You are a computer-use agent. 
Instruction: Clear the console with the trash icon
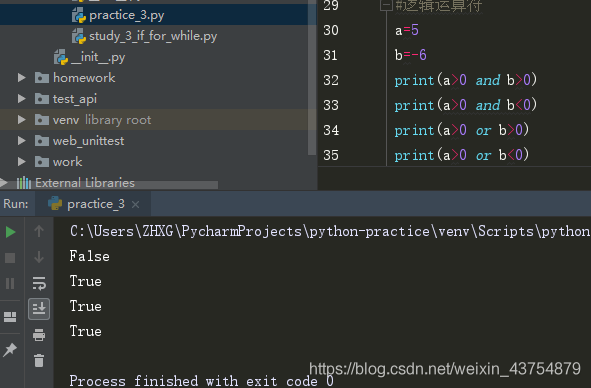[x=39, y=360]
